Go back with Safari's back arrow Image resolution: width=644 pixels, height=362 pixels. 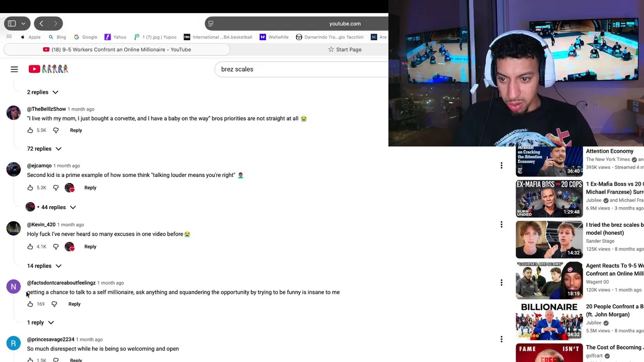pyautogui.click(x=41, y=24)
